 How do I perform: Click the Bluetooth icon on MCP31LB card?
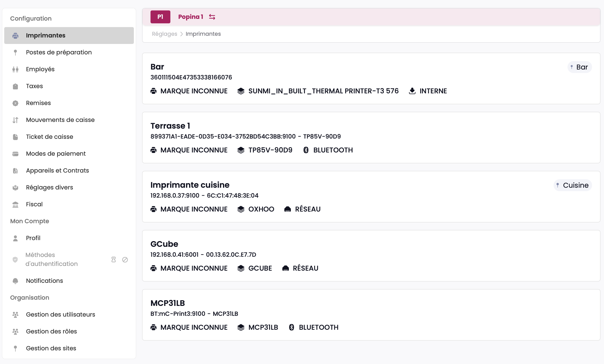292,327
